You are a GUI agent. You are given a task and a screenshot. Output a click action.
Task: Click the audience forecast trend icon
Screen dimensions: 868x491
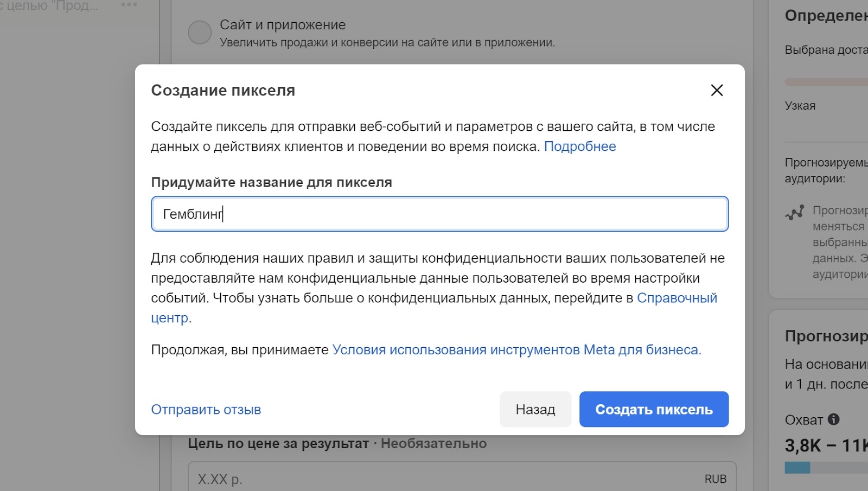(x=795, y=212)
